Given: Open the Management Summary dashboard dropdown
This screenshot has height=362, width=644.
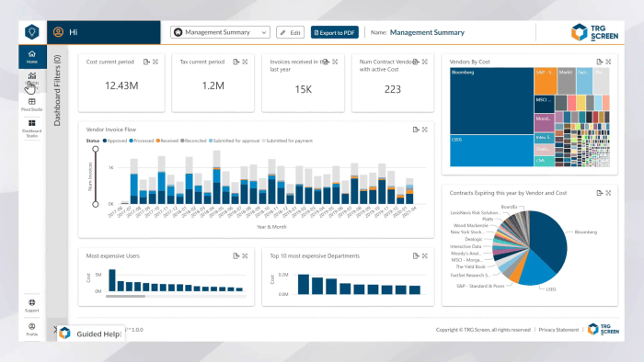Looking at the screenshot, I should point(220,32).
